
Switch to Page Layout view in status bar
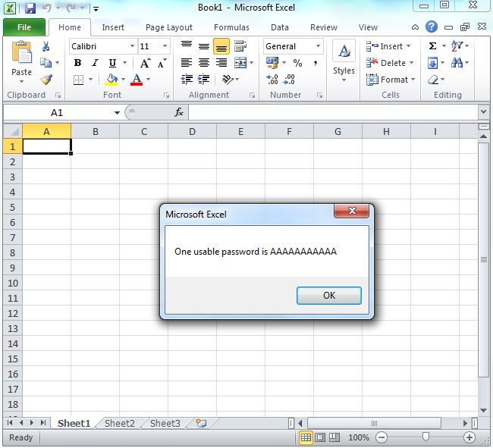pyautogui.click(x=320, y=437)
